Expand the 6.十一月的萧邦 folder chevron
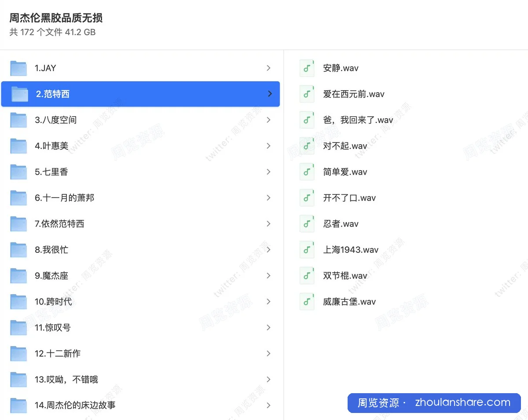Screen dimensions: 528x420 point(268,198)
